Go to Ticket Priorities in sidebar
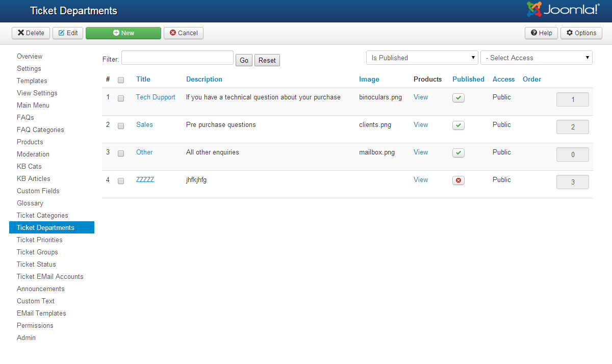This screenshot has width=612, height=364. pos(40,240)
